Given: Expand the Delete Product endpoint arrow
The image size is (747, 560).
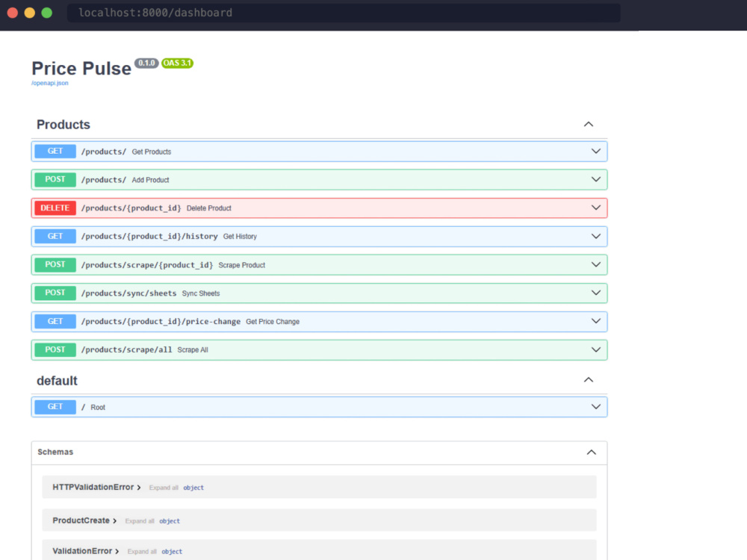Looking at the screenshot, I should click(x=595, y=208).
